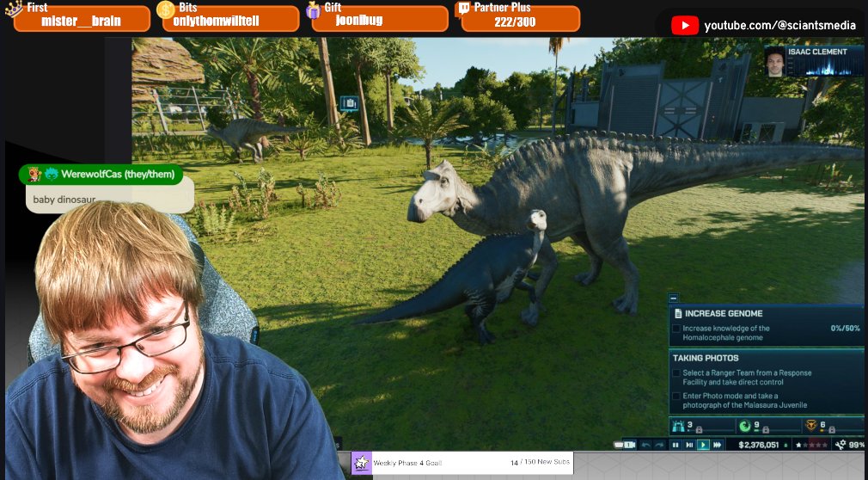Click the Twitch Partner Plus icon
The height and width of the screenshot is (480, 868).
coord(462,9)
